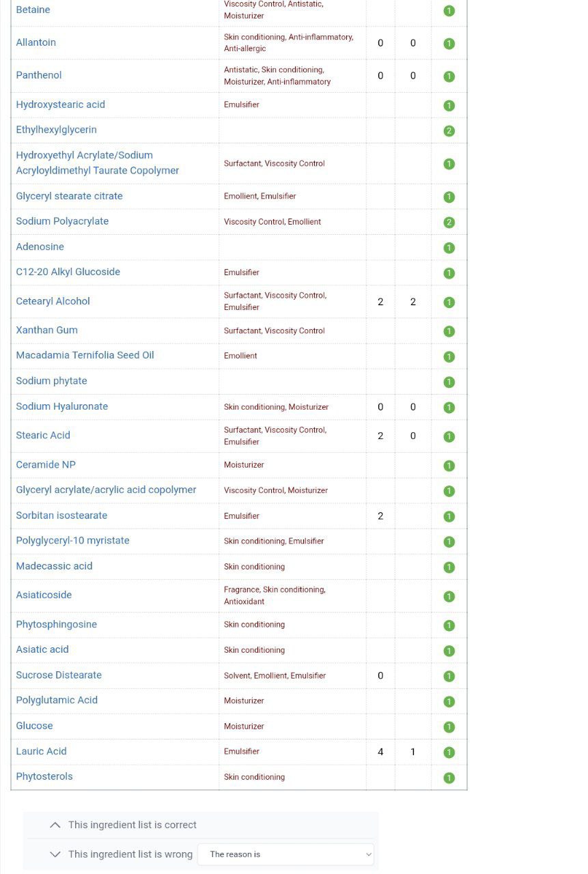Click the green badge in the Ceramide NP row
This screenshot has height=874, width=588.
(x=449, y=466)
